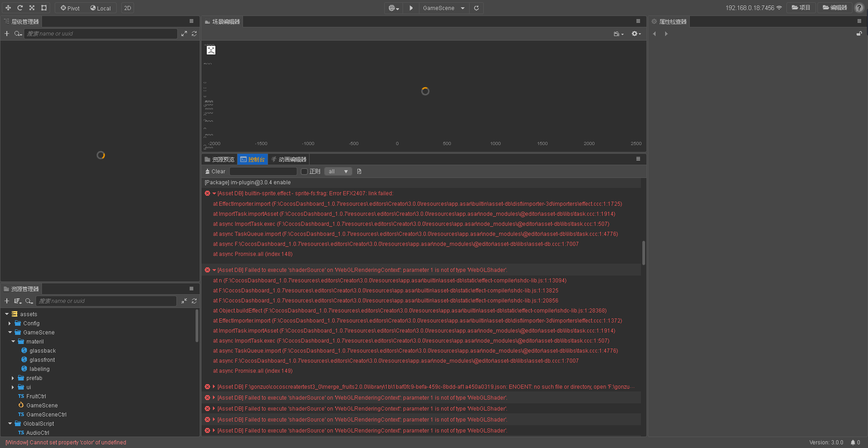Collapse the assets root folder
The width and height of the screenshot is (868, 448).
click(7, 314)
